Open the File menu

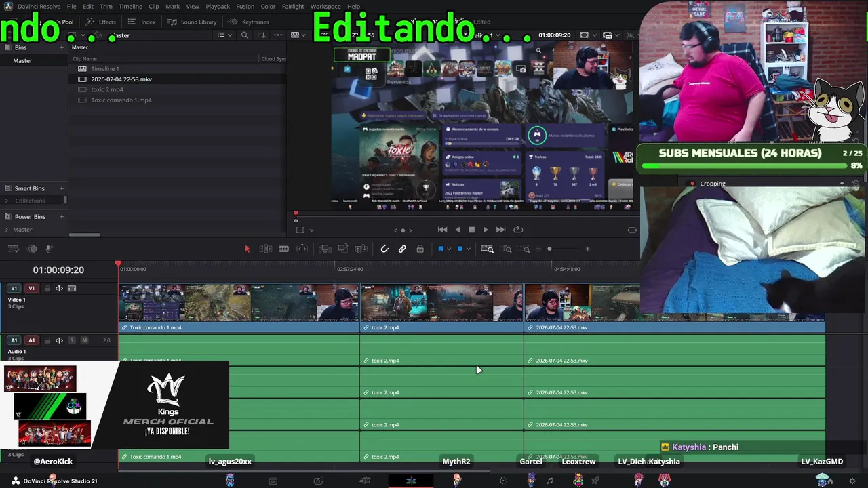tap(71, 7)
